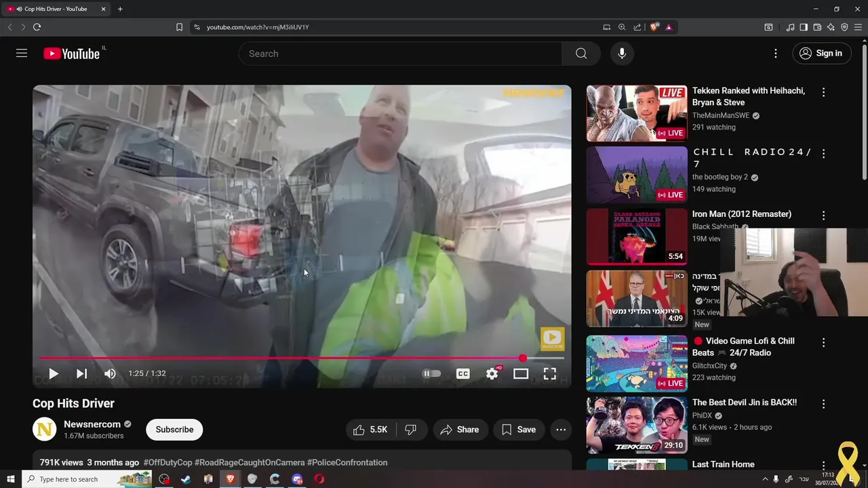This screenshot has width=868, height=488.
Task: Open The Best Devil Jin is BACK video
Action: point(637,425)
